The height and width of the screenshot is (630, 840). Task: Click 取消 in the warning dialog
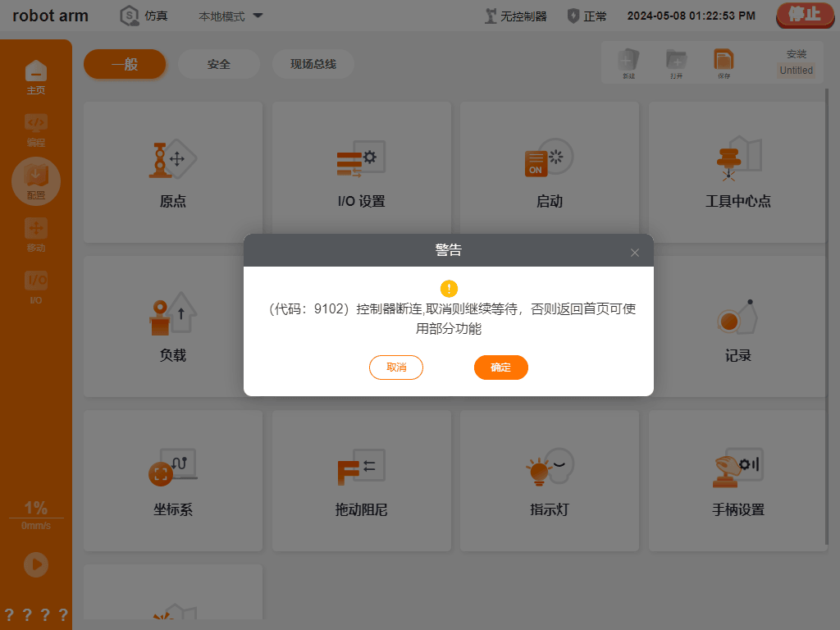[x=396, y=367]
